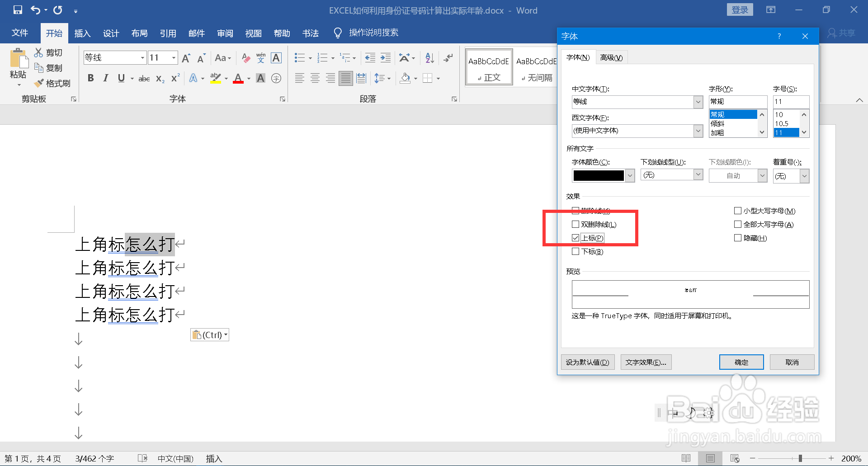Enable all caps (全部大写字母) checkbox
The image size is (868, 466).
pyautogui.click(x=738, y=224)
